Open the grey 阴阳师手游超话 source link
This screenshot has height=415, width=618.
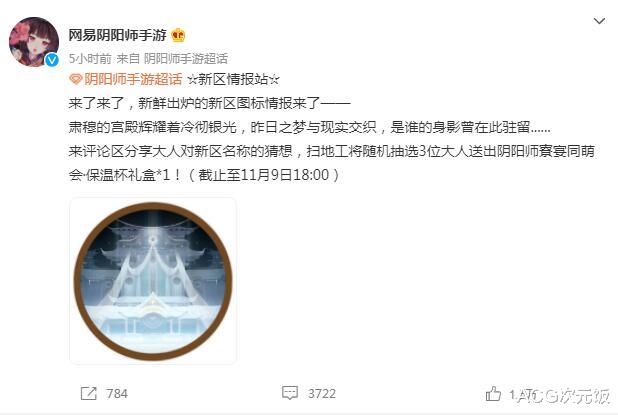pyautogui.click(x=186, y=59)
